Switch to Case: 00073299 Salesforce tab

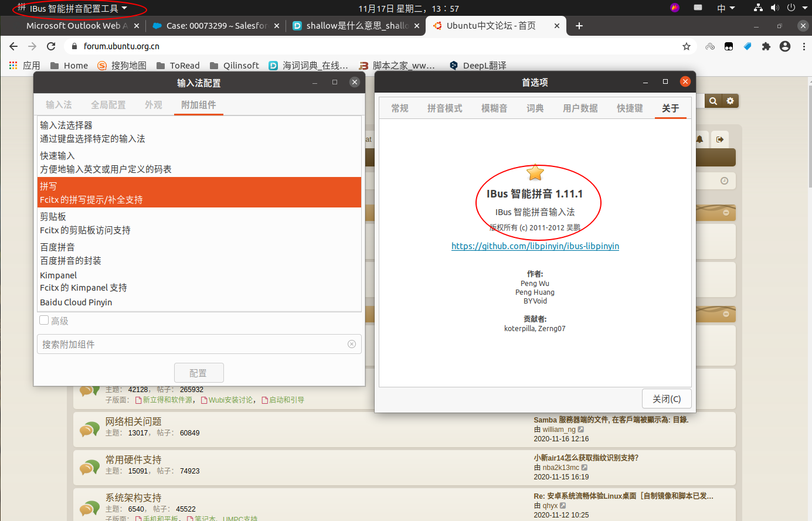pyautogui.click(x=216, y=26)
